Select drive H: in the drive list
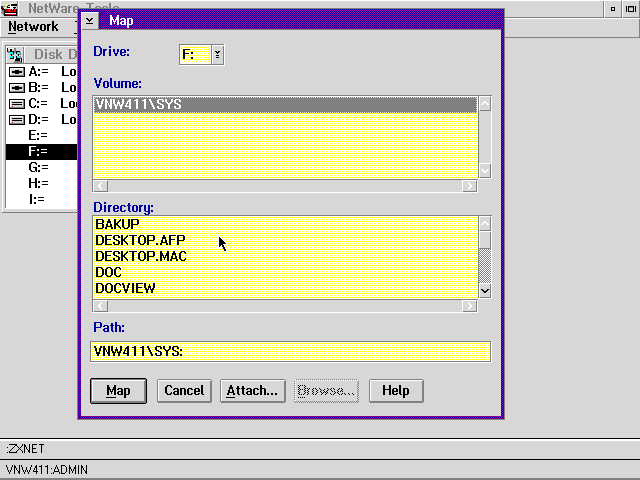The image size is (640, 480). (x=42, y=183)
